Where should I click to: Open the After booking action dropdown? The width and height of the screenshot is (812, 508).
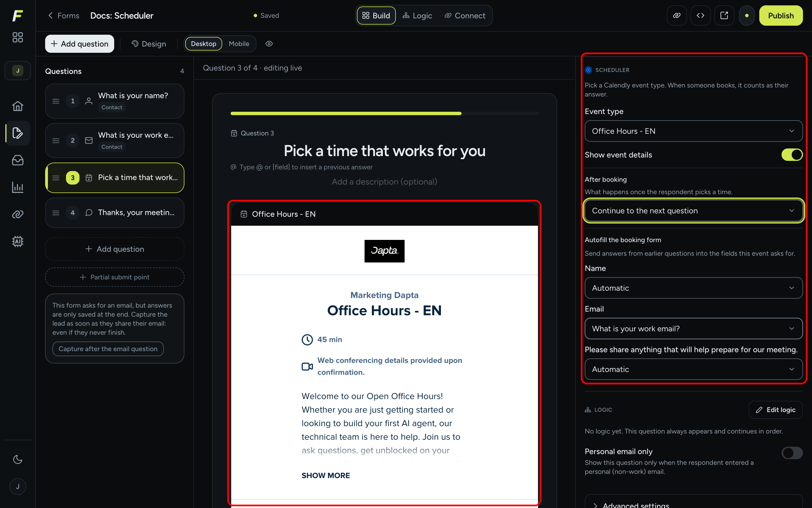coord(694,211)
